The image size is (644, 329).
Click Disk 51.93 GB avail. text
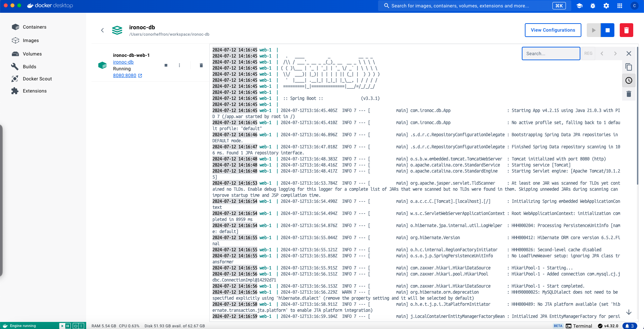tap(174, 326)
